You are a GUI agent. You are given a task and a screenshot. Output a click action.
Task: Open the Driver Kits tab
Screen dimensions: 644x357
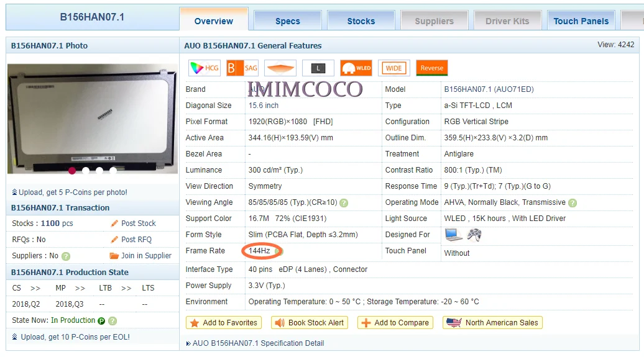(507, 21)
